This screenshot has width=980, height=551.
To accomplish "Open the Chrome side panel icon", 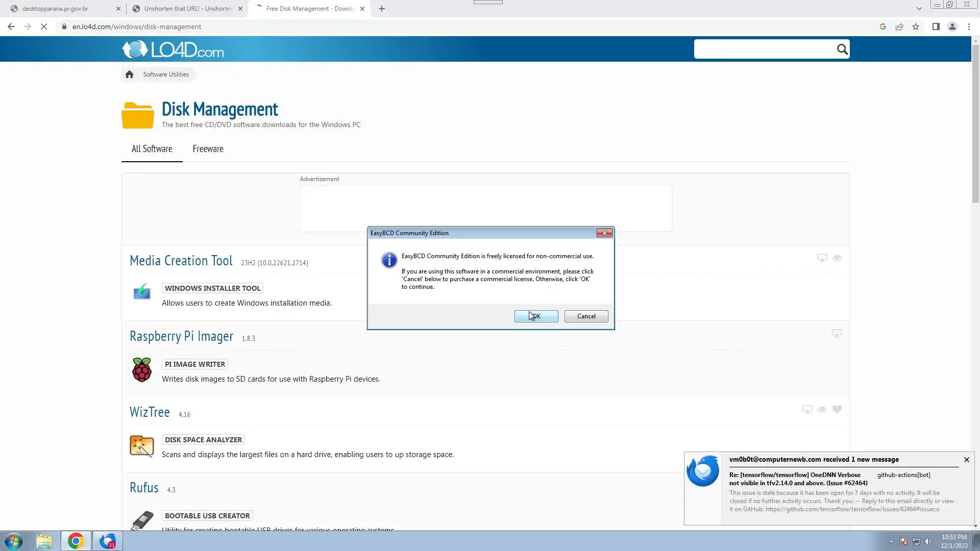I will (936, 27).
